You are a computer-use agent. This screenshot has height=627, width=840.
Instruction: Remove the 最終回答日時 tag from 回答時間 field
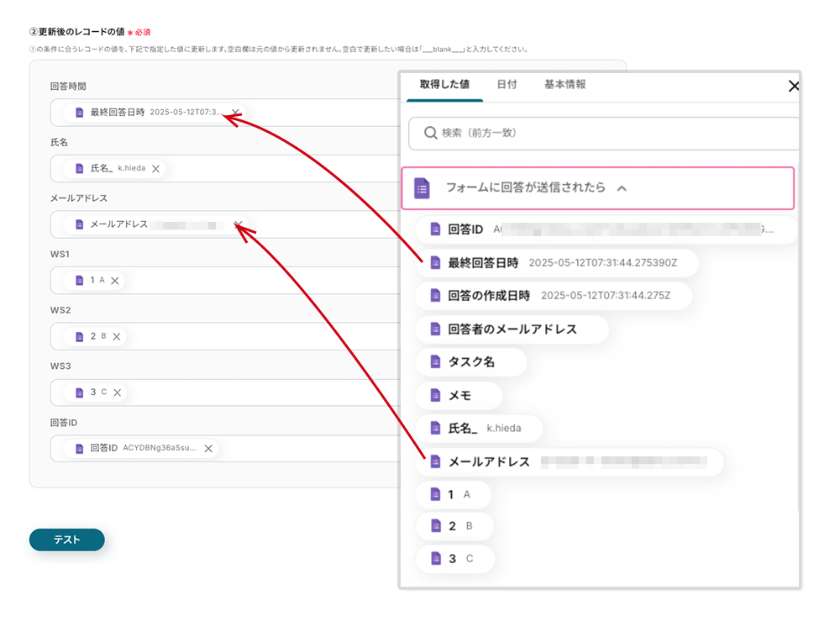point(236,113)
